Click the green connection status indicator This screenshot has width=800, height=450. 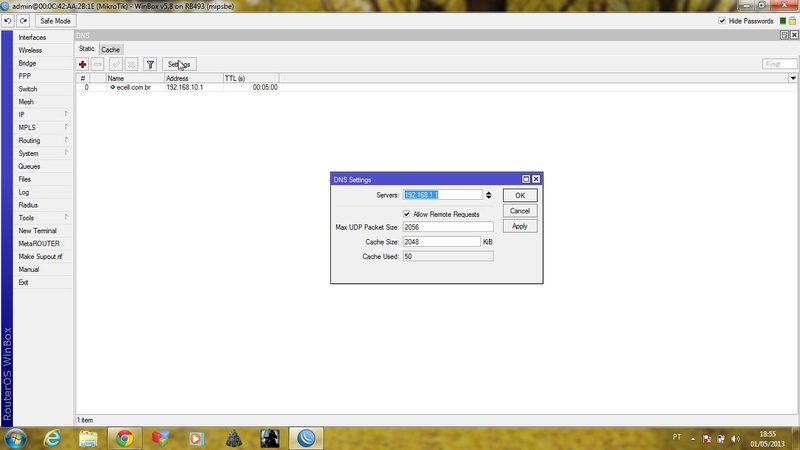click(783, 21)
